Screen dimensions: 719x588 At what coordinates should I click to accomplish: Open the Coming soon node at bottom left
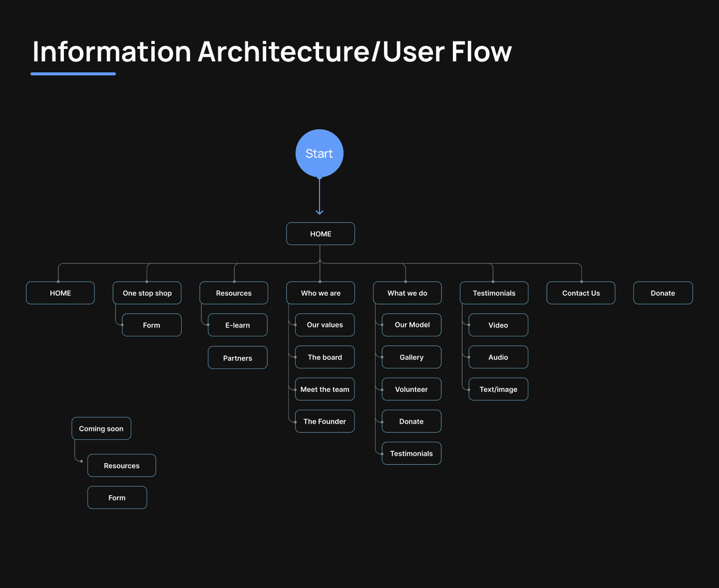click(101, 428)
